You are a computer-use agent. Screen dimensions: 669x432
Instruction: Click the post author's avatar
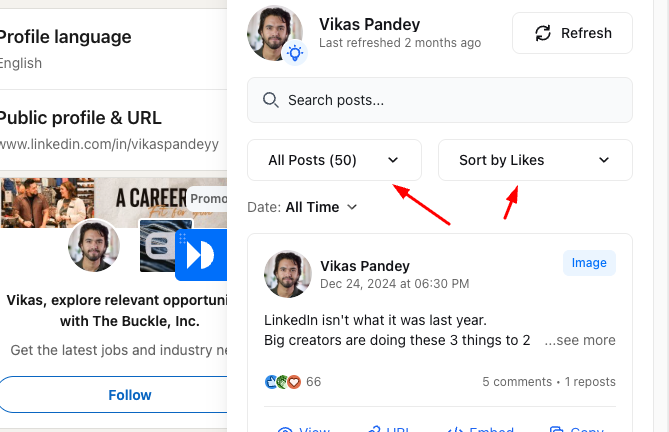288,274
